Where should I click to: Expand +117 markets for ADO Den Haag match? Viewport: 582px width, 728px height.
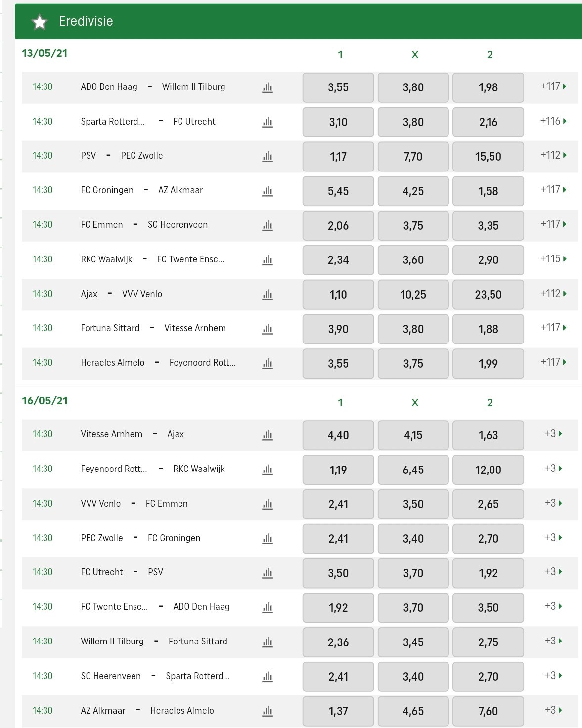click(553, 86)
